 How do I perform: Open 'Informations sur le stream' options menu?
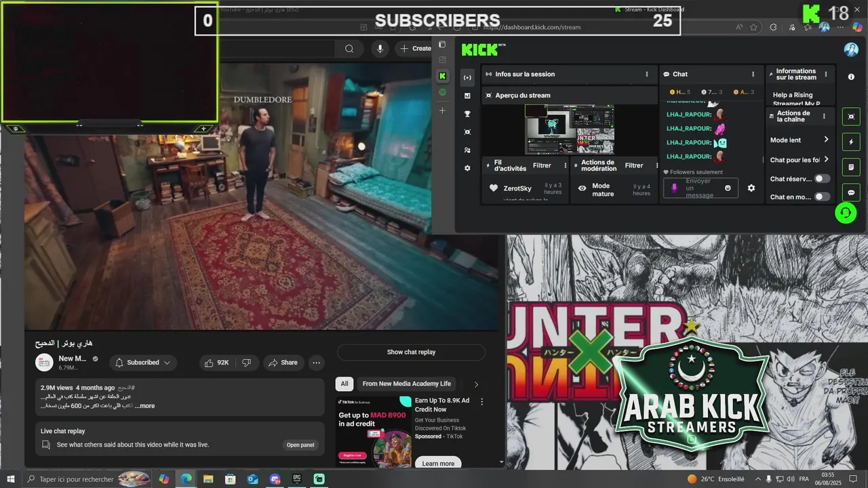[825, 75]
